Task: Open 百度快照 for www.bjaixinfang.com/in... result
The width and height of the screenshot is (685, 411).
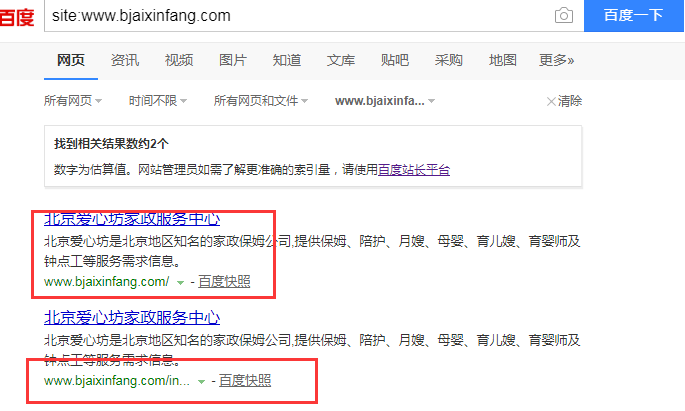Action: (x=245, y=380)
